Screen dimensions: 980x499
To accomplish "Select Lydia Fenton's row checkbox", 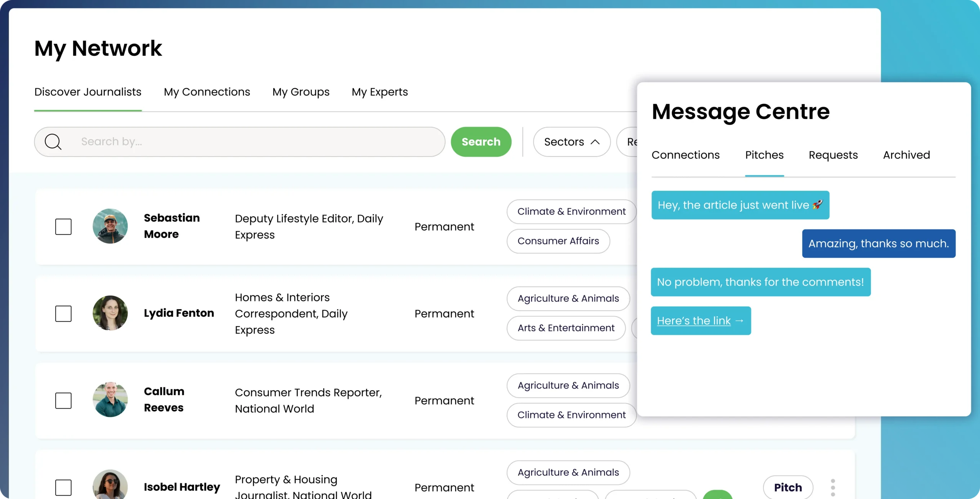I will point(64,314).
